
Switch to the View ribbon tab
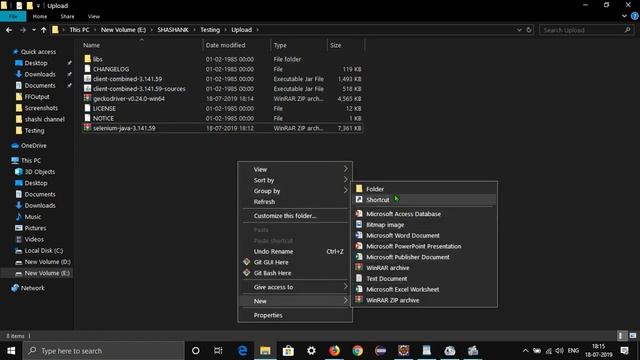93,16
